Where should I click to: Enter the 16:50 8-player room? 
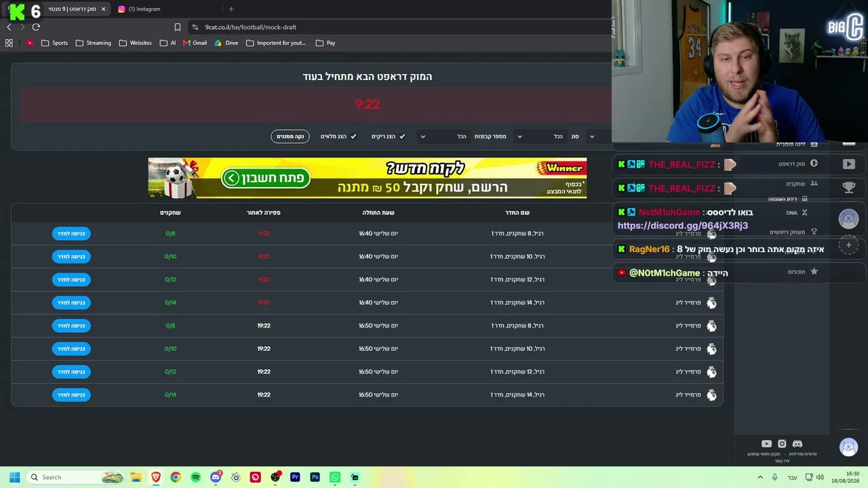[71, 325]
